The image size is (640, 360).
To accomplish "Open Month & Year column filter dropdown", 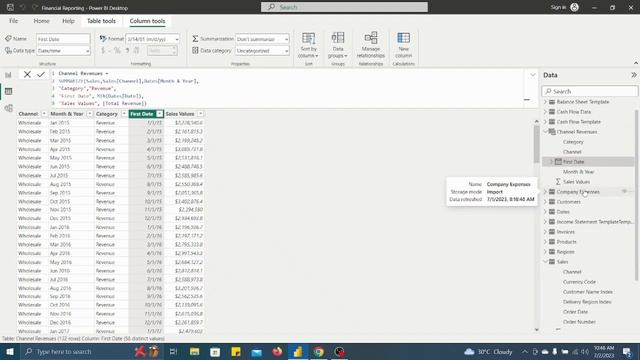I will (x=89, y=114).
